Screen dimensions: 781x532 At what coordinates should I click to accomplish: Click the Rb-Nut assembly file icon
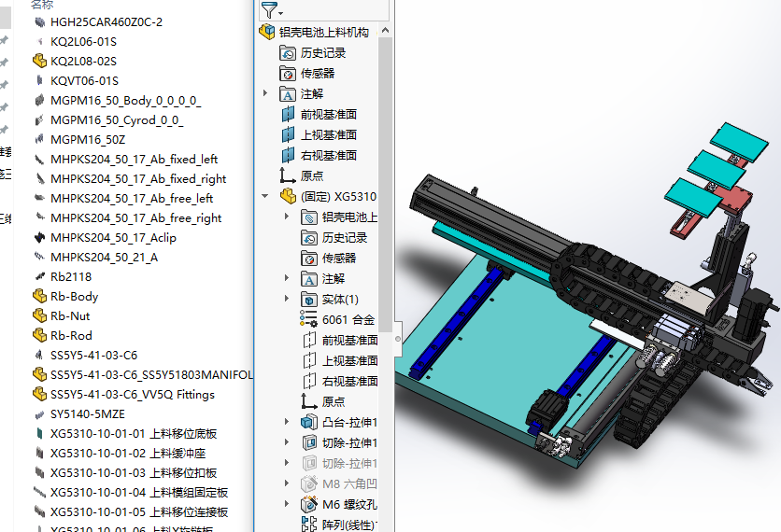coord(39,315)
